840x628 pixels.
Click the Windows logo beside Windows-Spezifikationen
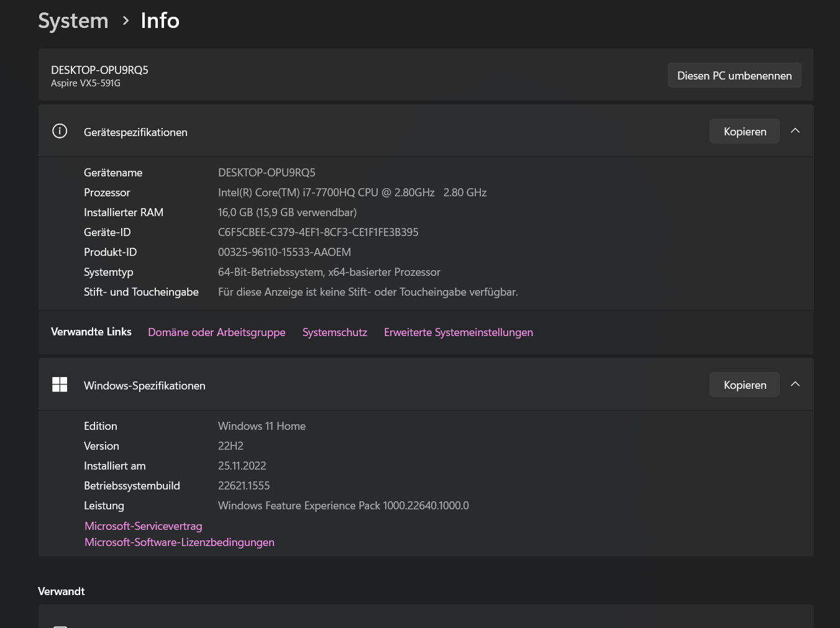[x=60, y=384]
